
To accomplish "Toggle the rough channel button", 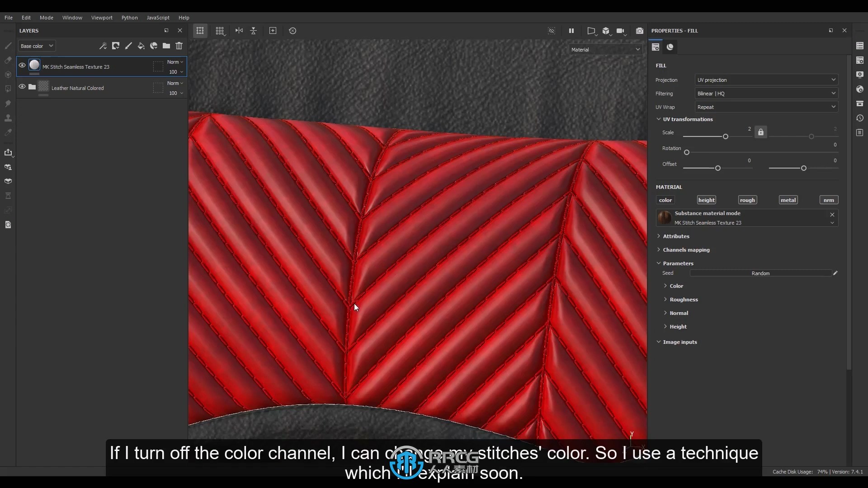I will tap(747, 200).
